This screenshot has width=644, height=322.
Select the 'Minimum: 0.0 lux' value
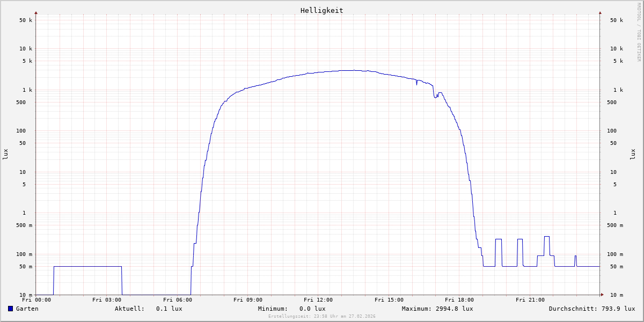click(291, 309)
